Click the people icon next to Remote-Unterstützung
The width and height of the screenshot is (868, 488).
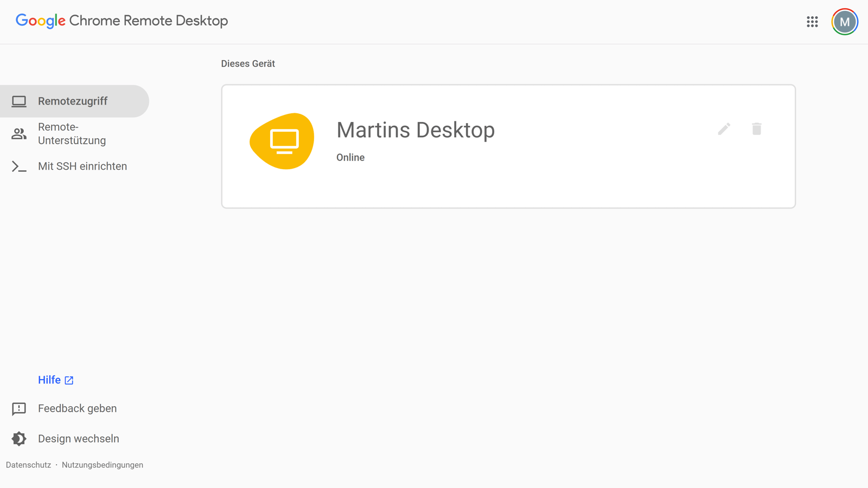[x=18, y=133]
